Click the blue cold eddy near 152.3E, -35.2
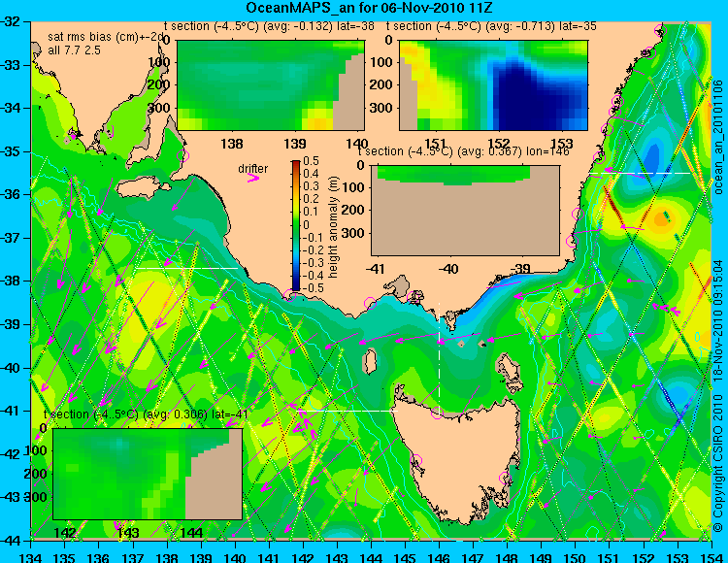The height and width of the screenshot is (563, 728). click(651, 155)
